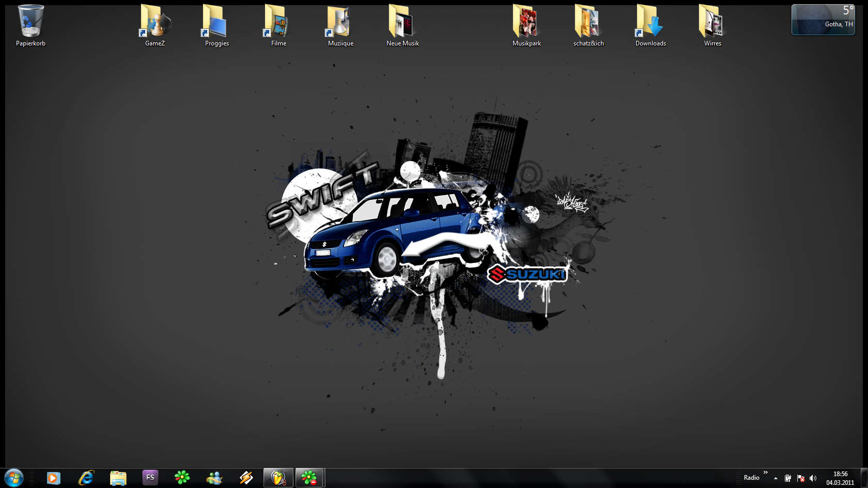Select the schatz&ich folder

tap(589, 26)
